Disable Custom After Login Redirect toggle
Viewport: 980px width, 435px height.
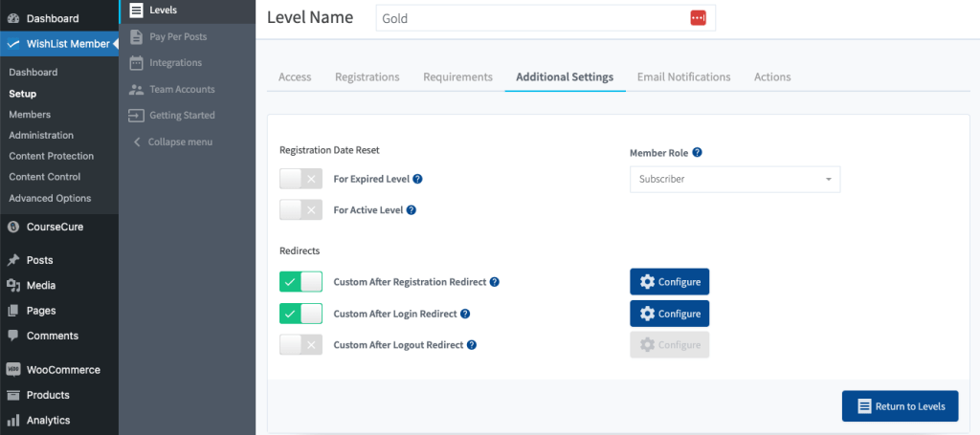coord(301,314)
